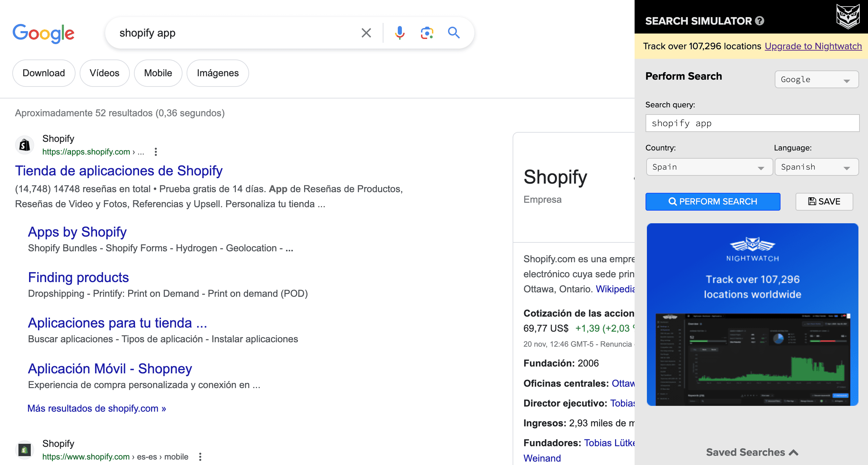Viewport: 868px width, 465px height.
Task: Follow the Upgrade to Nightwatch link
Action: tap(813, 46)
